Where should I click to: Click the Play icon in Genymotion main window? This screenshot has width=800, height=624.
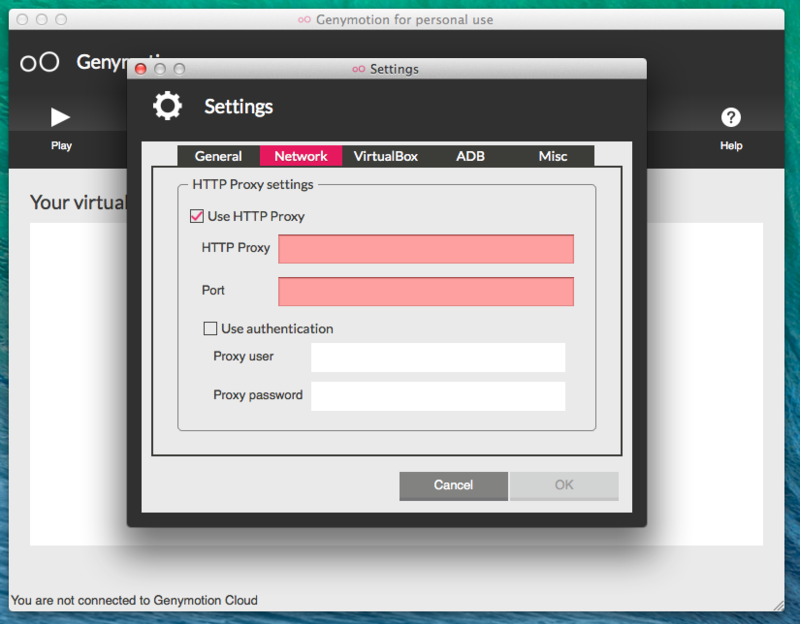pos(60,117)
